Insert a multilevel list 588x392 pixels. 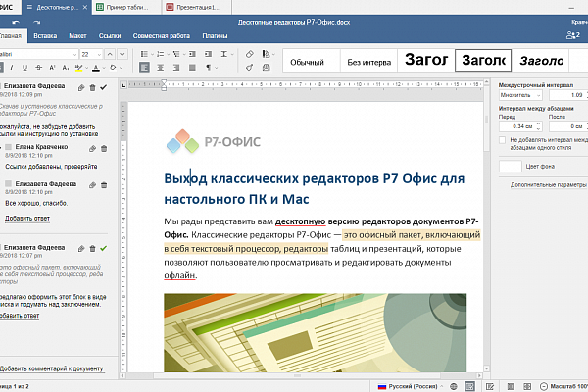click(x=176, y=54)
